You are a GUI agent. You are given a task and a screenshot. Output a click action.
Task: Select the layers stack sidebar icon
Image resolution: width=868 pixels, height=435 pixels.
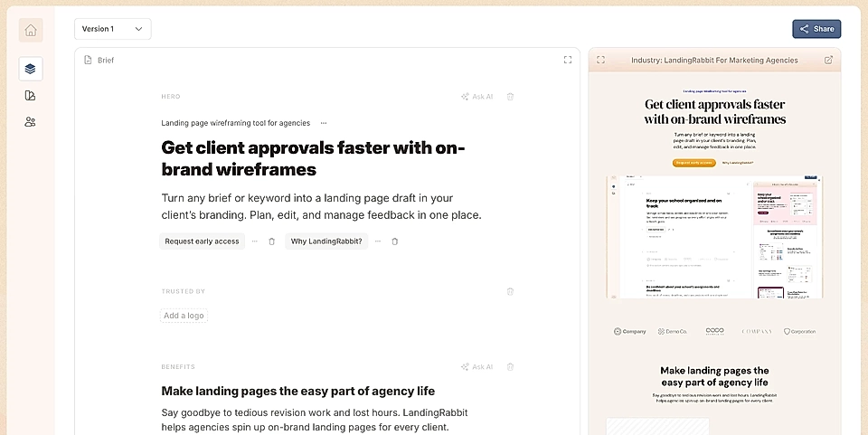click(31, 69)
